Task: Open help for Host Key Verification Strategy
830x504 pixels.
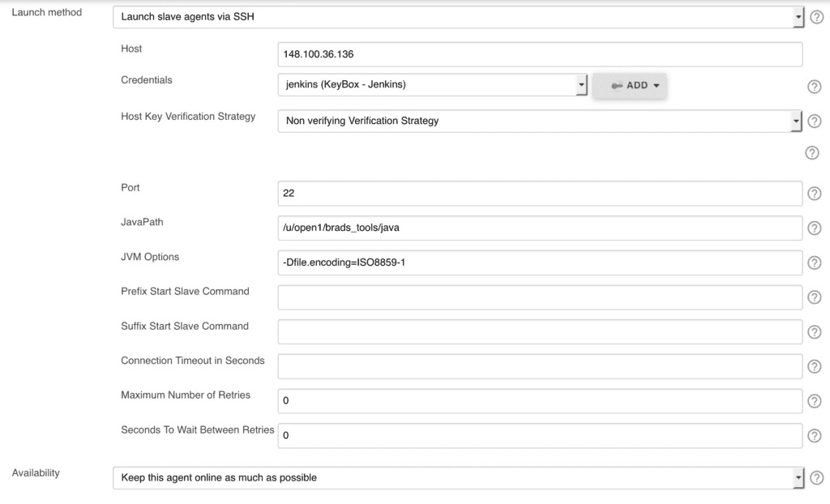Action: [x=815, y=122]
